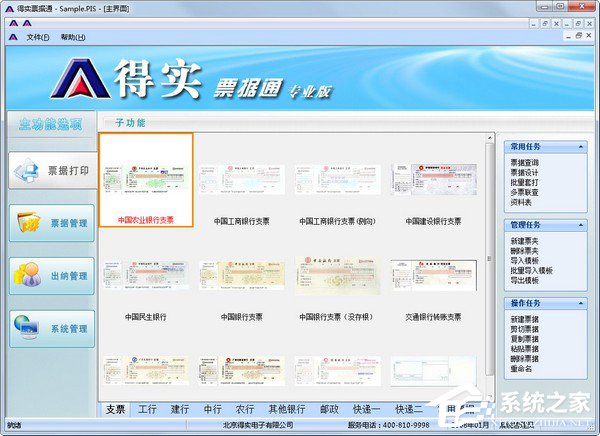Click the globe computer icon beside 系统管理

26,327
